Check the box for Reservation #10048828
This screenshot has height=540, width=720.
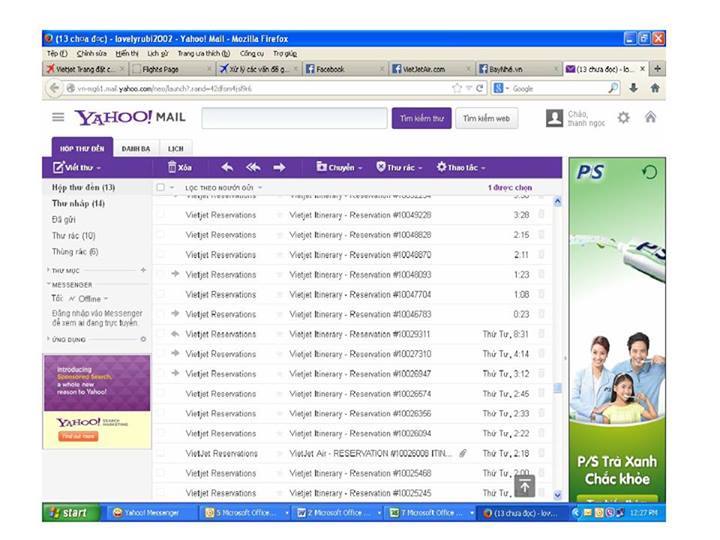(x=161, y=235)
